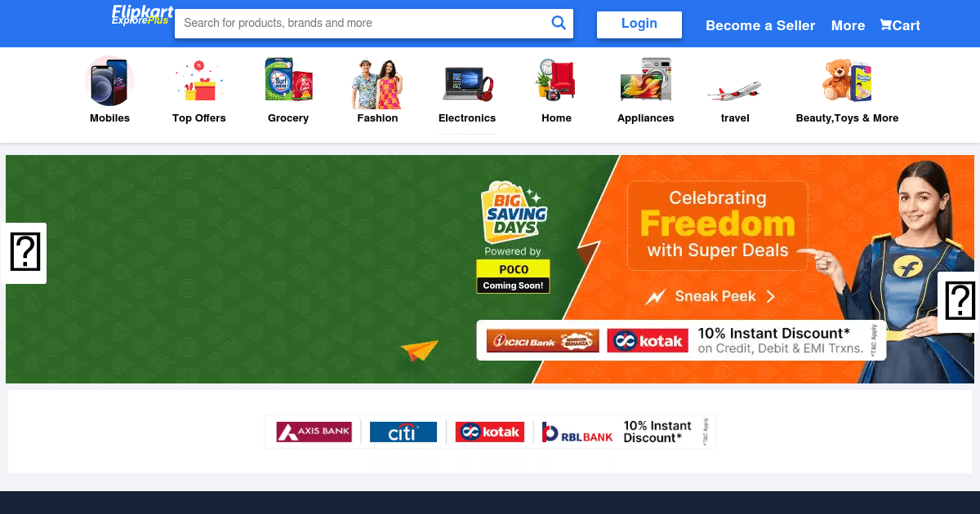Expand the More menu in header
980x514 pixels.
click(x=848, y=25)
